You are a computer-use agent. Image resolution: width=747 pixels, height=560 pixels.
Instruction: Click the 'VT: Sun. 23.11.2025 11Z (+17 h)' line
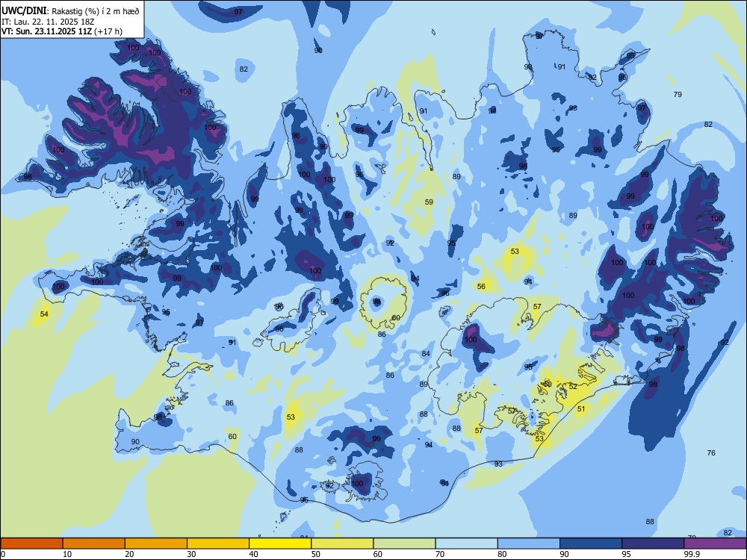point(62,31)
